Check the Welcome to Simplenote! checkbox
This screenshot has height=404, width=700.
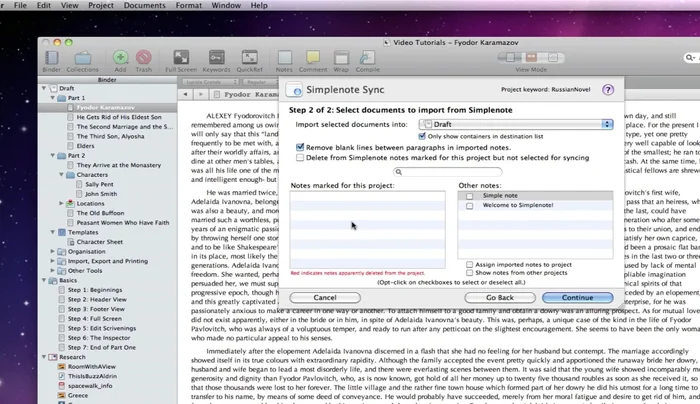coord(470,206)
